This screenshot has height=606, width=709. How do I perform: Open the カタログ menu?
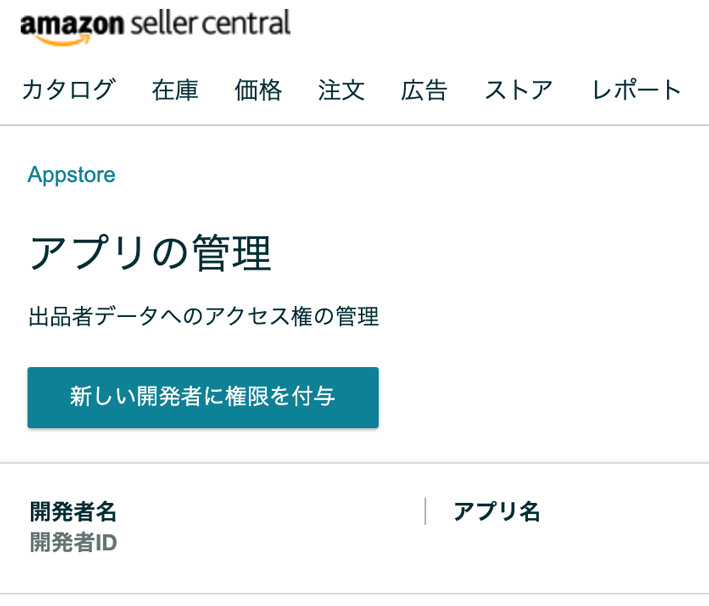coord(68,90)
